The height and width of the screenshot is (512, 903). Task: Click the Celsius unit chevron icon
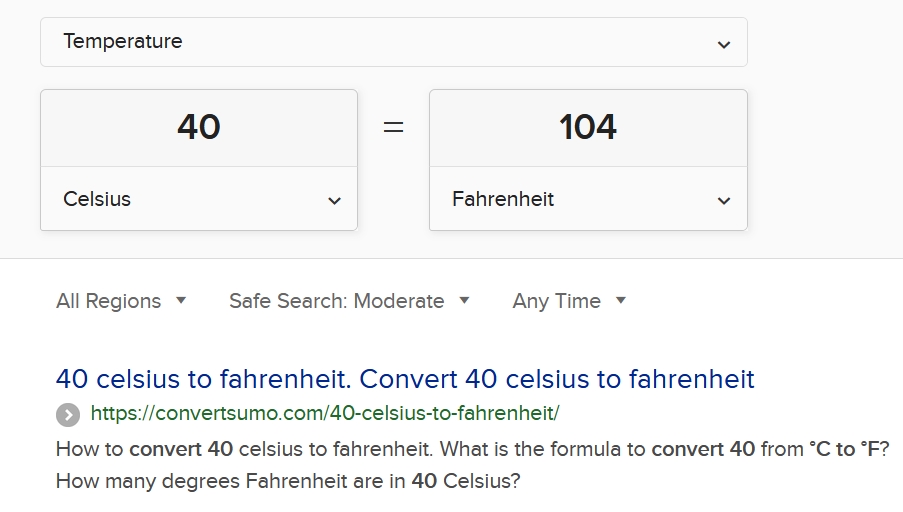335,201
